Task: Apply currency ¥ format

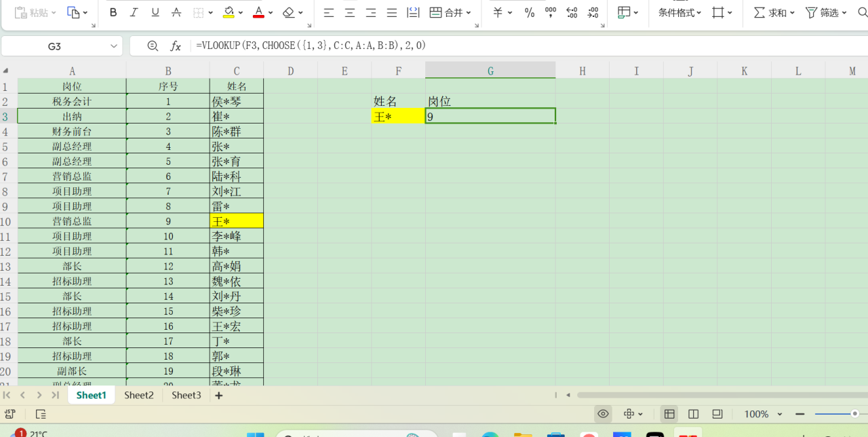Action: click(x=498, y=12)
